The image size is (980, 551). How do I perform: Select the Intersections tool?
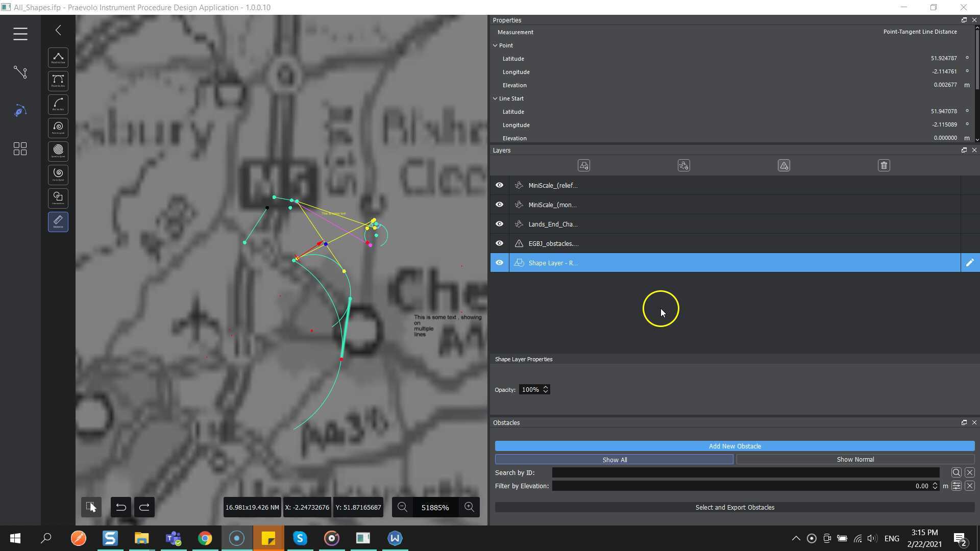(x=58, y=198)
